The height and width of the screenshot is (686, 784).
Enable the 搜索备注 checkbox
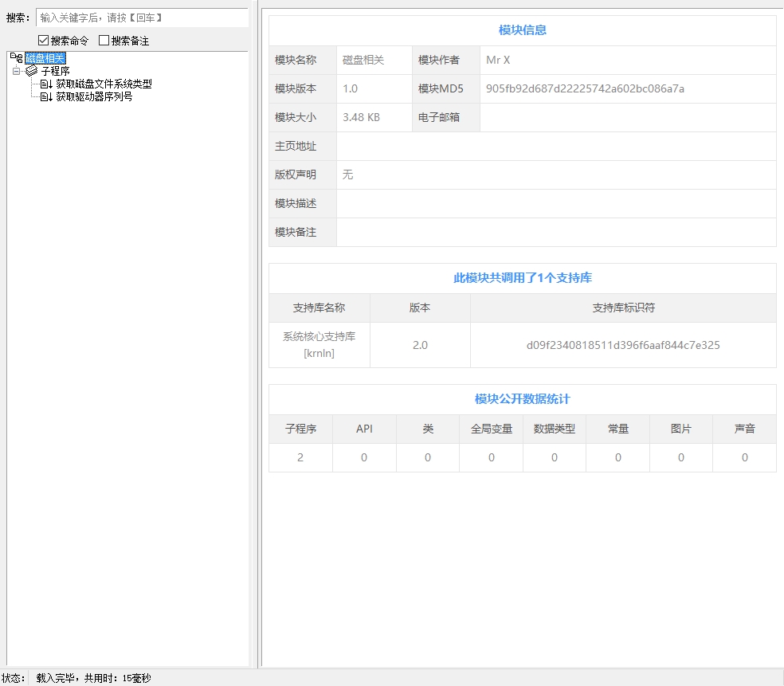point(104,41)
